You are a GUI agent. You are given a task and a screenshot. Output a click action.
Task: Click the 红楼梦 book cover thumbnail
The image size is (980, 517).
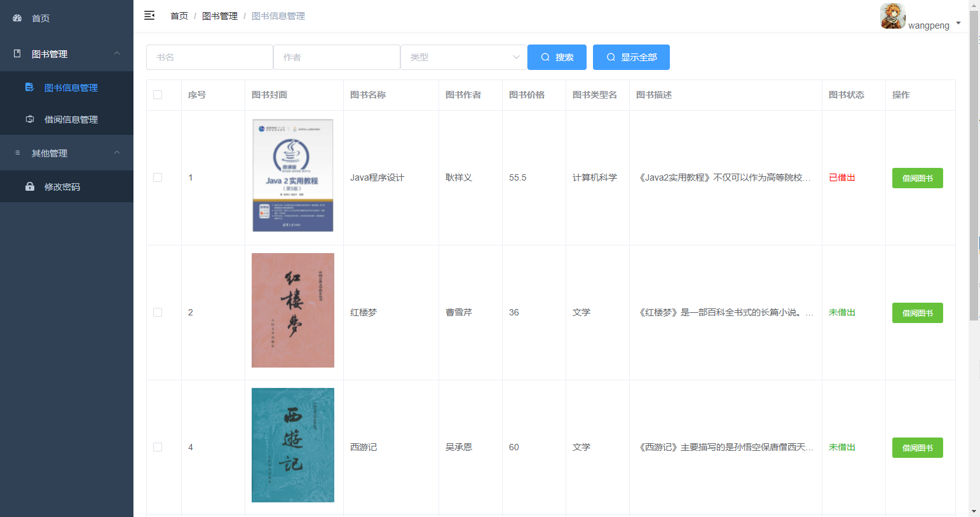[292, 310]
